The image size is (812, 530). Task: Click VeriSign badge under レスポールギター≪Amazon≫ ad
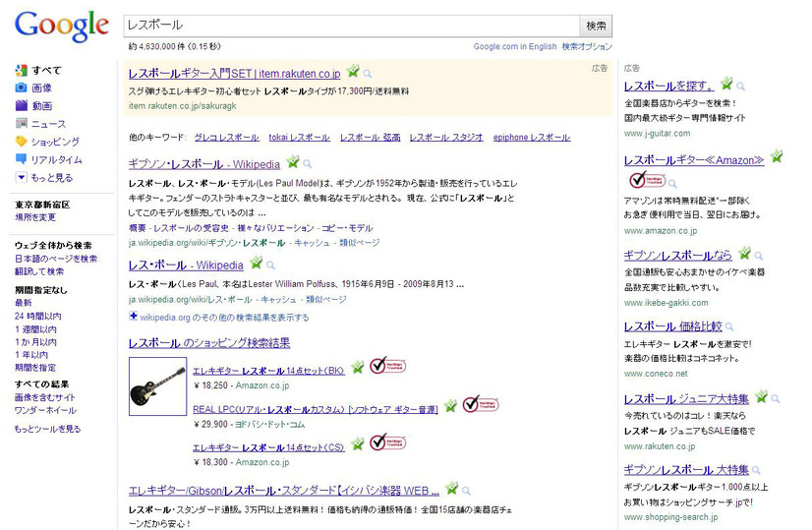point(647,180)
